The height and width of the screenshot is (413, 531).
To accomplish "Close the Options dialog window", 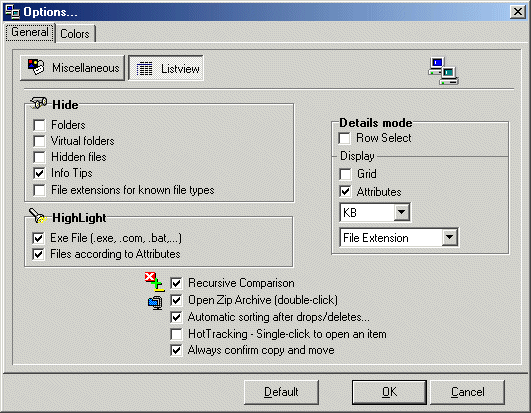I will click(518, 12).
